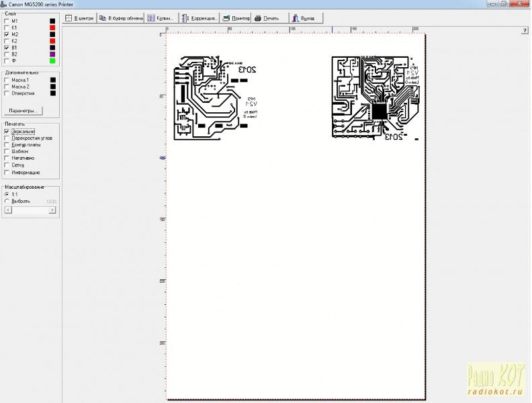Click the В1 layer color swatch
This screenshot has height=403, width=532.
pos(52,48)
